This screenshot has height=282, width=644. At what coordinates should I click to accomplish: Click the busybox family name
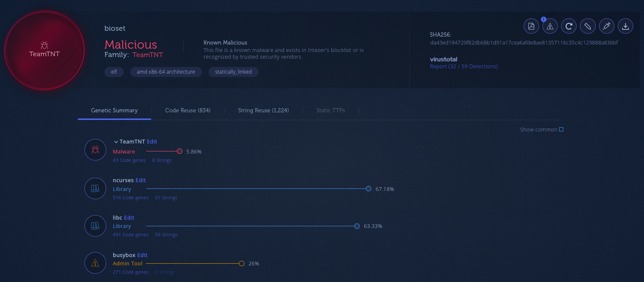click(x=124, y=255)
